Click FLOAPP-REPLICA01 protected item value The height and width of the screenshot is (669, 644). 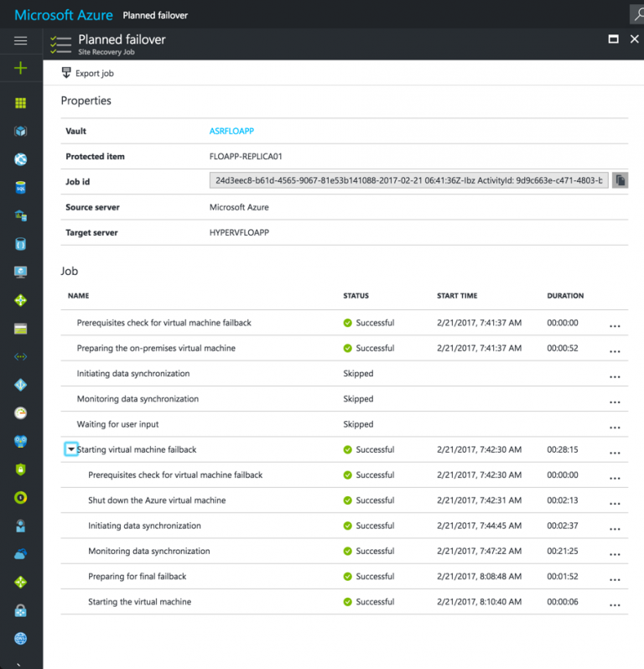[x=246, y=157]
